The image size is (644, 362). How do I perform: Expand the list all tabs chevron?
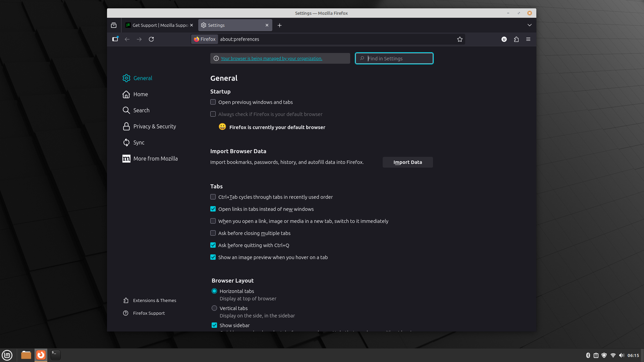point(529,25)
